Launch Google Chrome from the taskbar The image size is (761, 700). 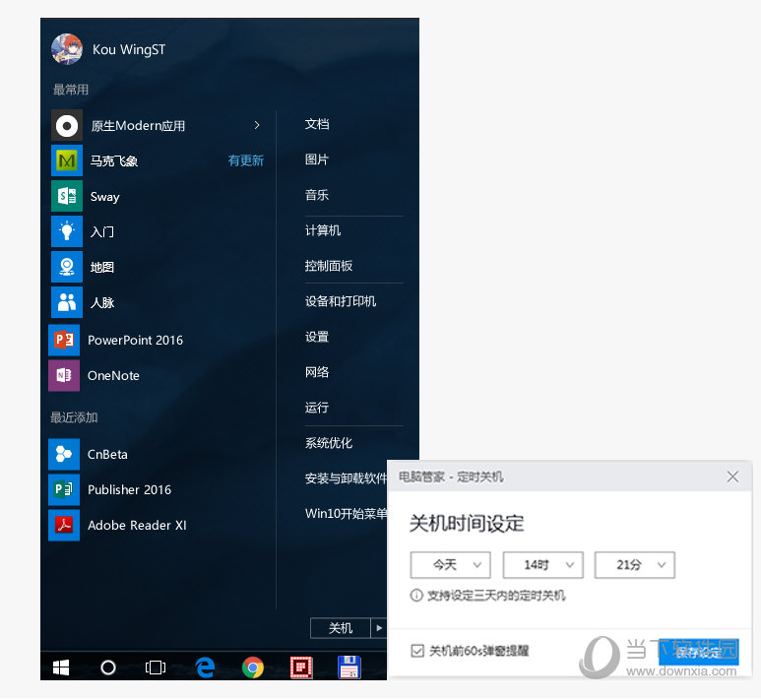coord(253,667)
